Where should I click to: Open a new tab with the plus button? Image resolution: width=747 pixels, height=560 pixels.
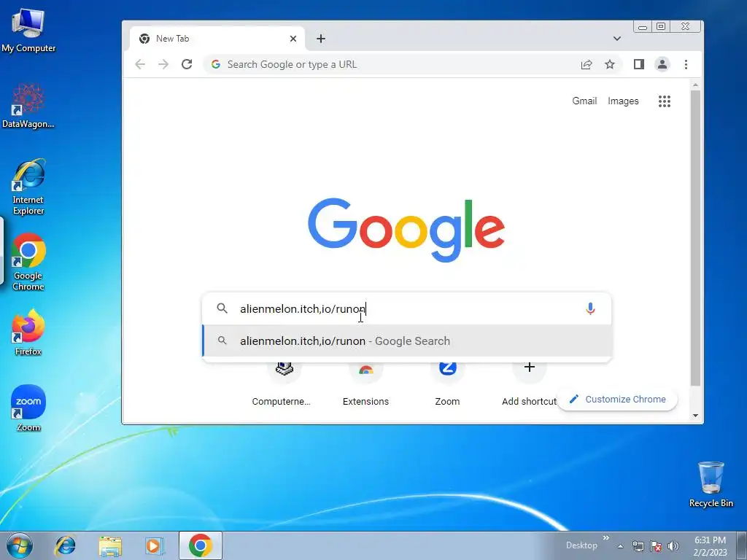[321, 39]
